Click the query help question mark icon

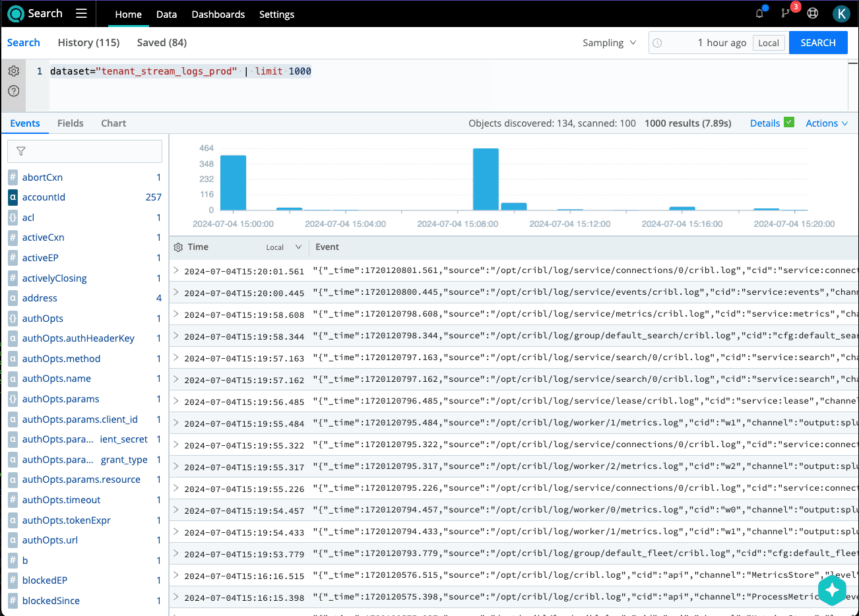tap(13, 91)
